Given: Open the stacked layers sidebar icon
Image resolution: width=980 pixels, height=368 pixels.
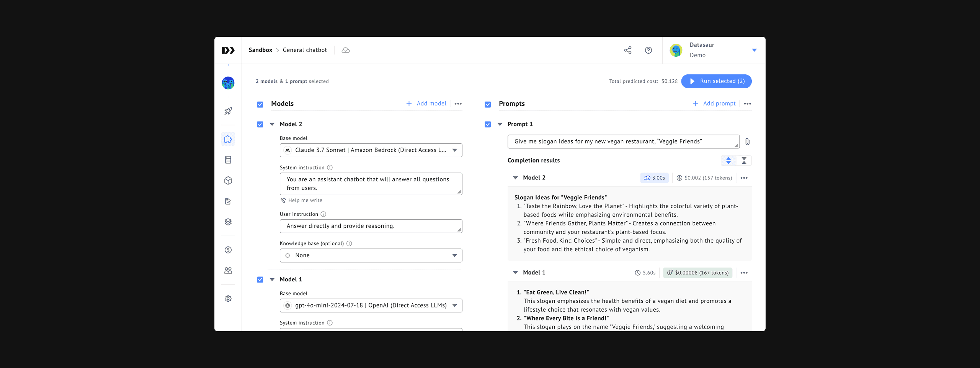Looking at the screenshot, I should pos(228,222).
